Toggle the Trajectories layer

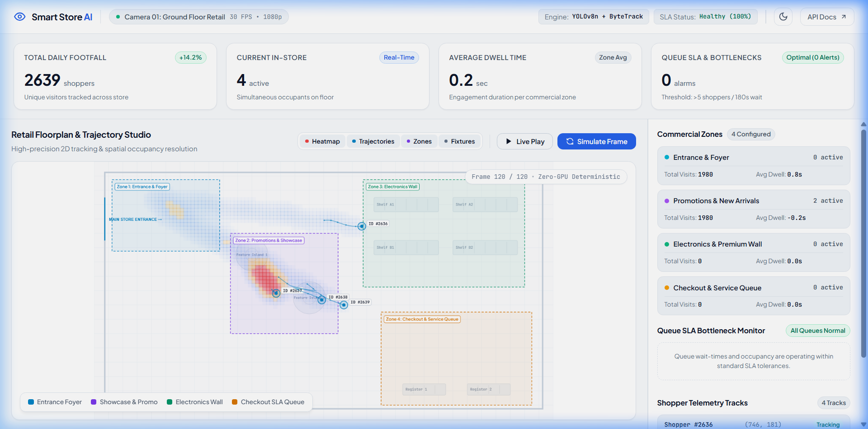[x=373, y=141]
